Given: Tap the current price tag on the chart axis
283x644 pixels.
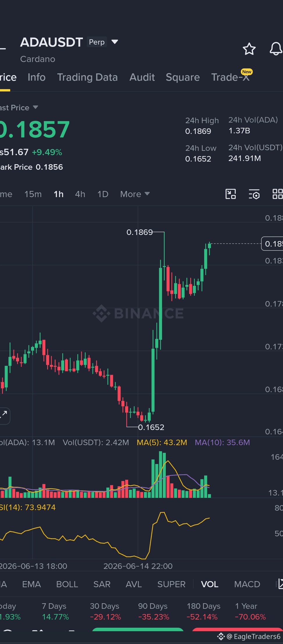Looking at the screenshot, I should tap(272, 243).
